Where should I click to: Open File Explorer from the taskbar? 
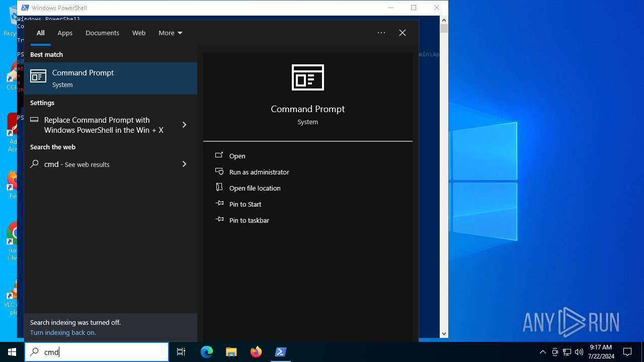pyautogui.click(x=231, y=352)
